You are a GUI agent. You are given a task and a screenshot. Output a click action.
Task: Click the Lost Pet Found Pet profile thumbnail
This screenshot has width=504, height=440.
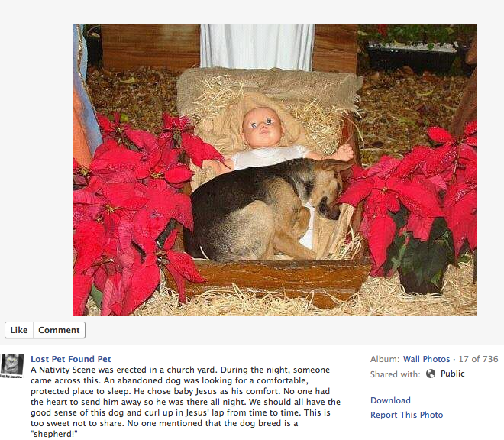click(12, 366)
